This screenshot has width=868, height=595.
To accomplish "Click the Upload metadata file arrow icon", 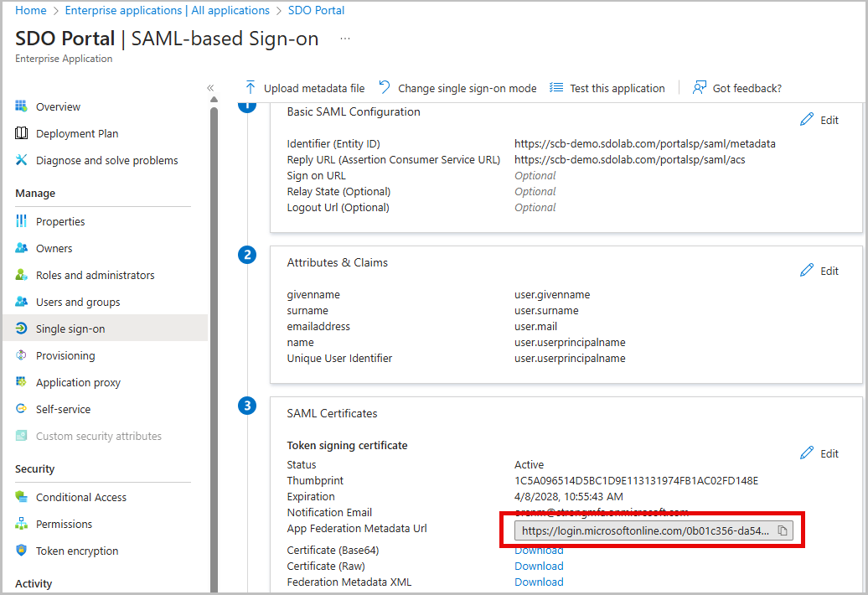I will (x=251, y=87).
